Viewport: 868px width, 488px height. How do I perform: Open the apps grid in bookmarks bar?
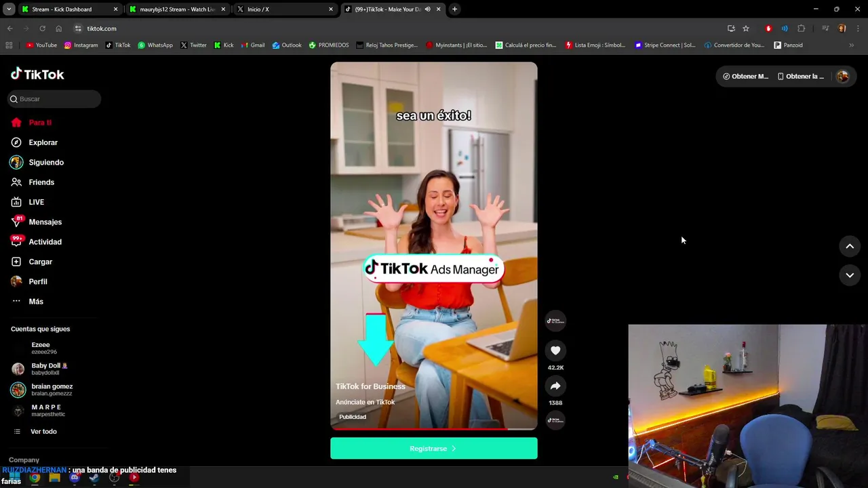[9, 45]
